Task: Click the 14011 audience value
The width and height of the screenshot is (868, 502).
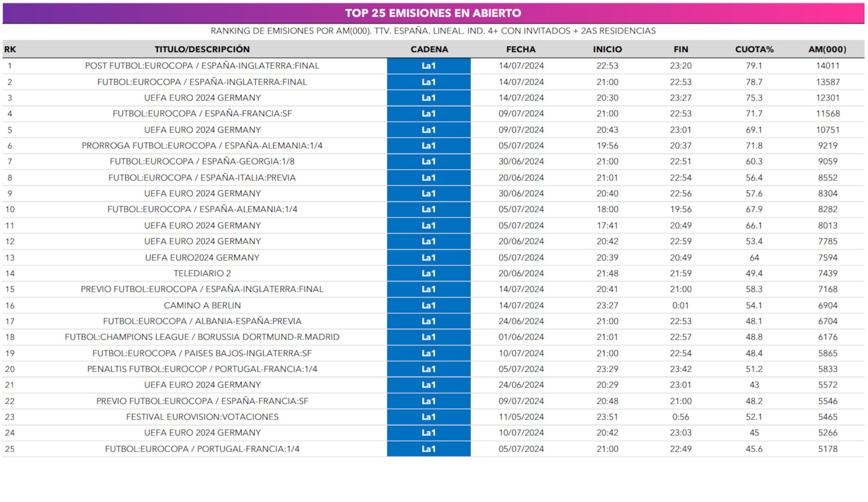Action: [x=827, y=66]
